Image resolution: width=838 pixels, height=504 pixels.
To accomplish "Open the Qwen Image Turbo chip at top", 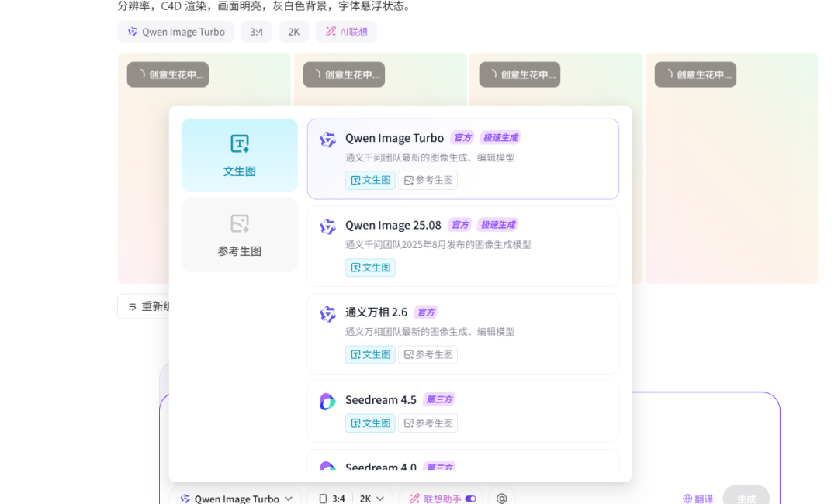I will [x=175, y=32].
